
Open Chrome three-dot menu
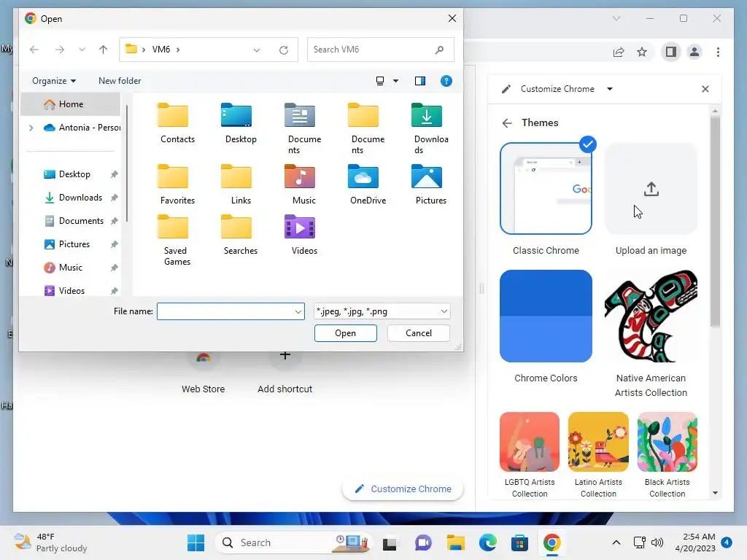[x=718, y=52]
